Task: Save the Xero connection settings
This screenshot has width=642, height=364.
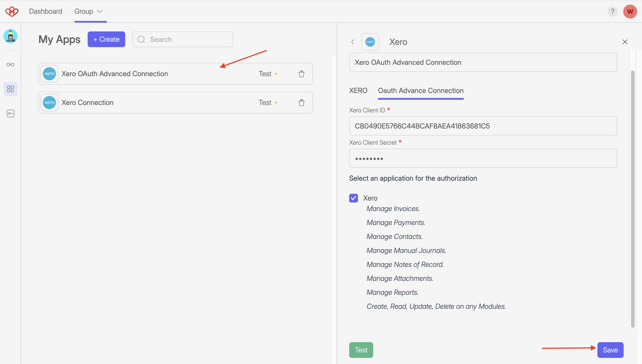Action: click(610, 350)
